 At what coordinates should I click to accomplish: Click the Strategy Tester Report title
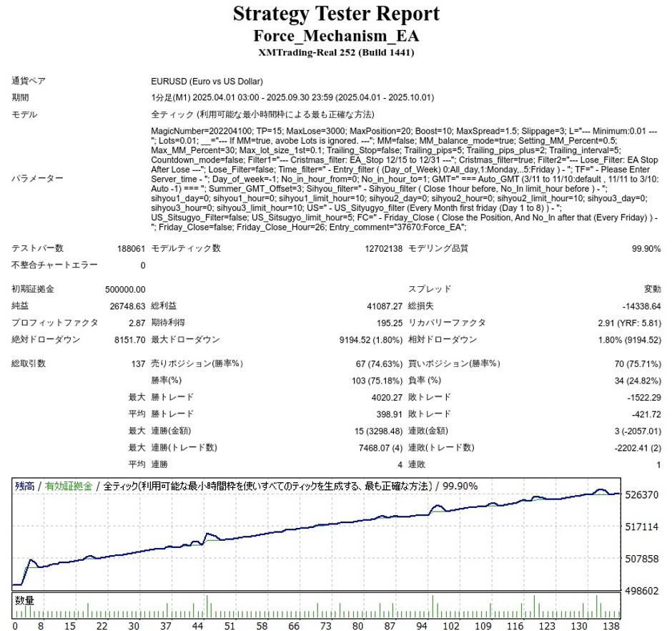335,14
